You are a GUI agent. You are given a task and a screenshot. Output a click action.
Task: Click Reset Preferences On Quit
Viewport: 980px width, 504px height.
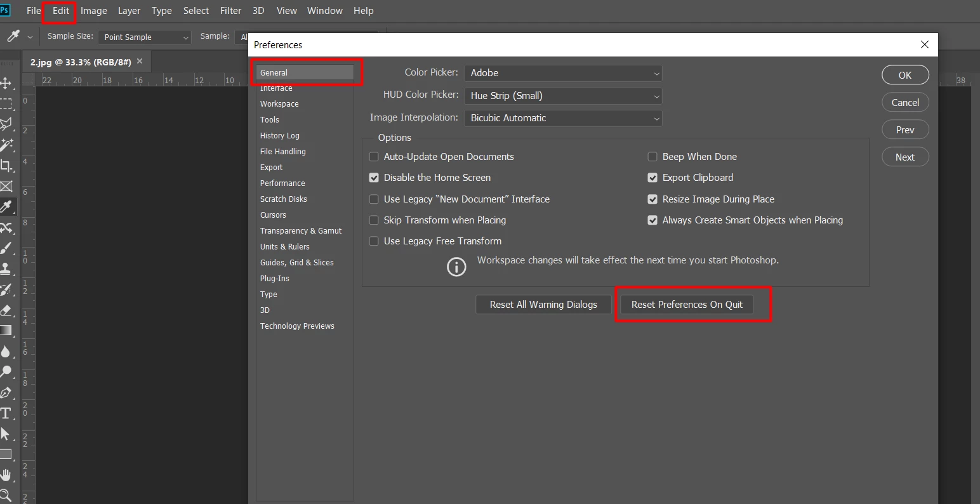687,305
